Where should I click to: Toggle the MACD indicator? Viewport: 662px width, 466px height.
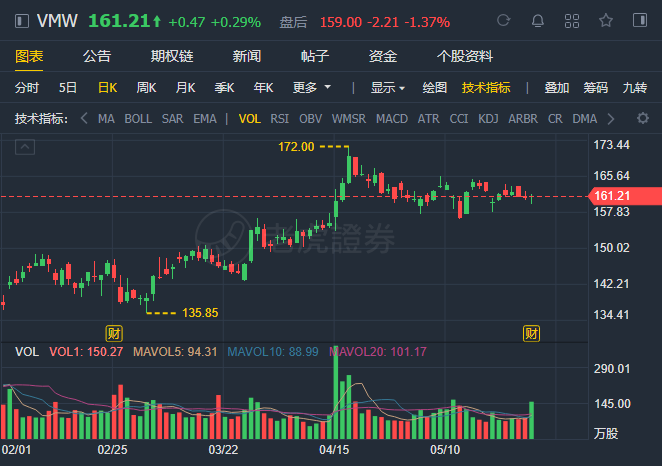pyautogui.click(x=391, y=119)
